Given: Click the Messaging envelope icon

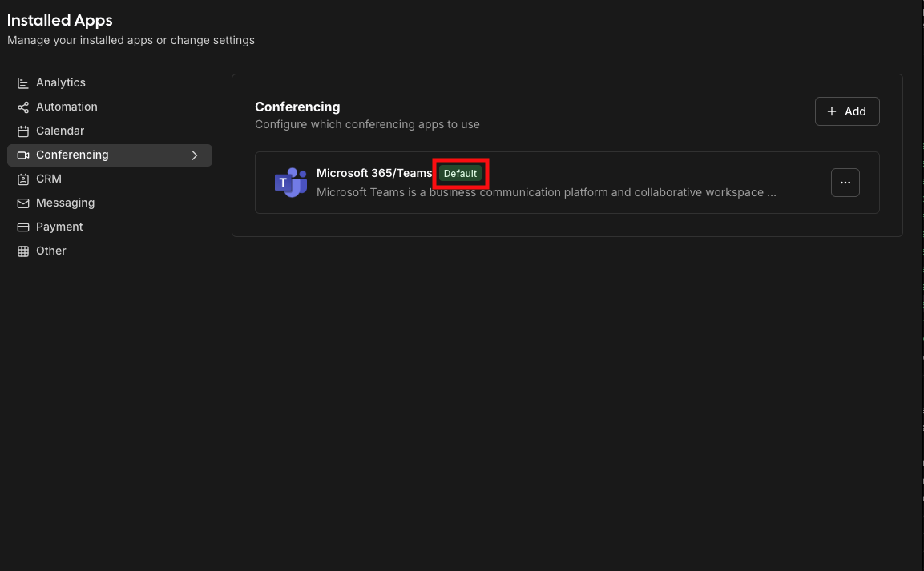Looking at the screenshot, I should (23, 203).
